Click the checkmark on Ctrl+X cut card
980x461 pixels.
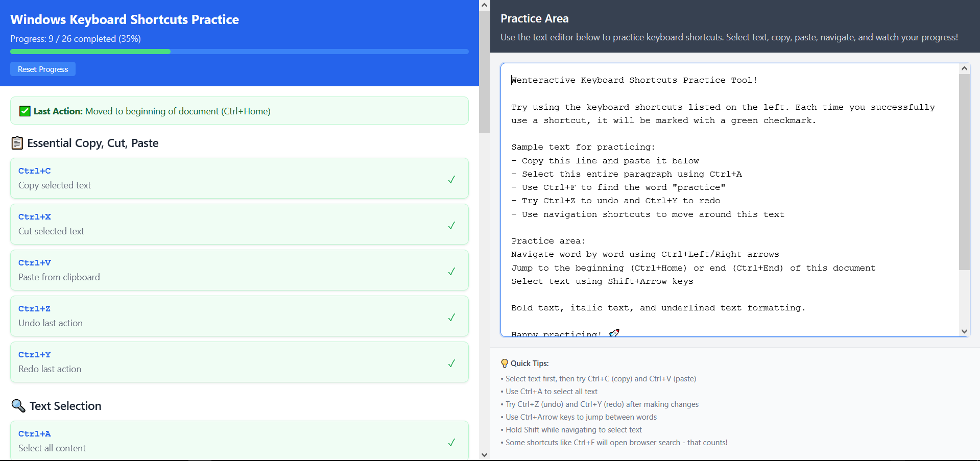coord(451,225)
